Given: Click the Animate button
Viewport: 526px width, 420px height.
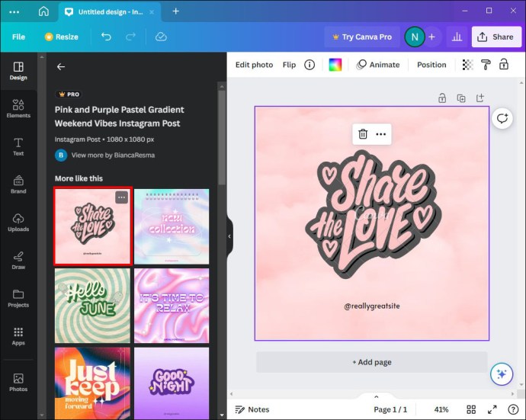Looking at the screenshot, I should click(378, 65).
